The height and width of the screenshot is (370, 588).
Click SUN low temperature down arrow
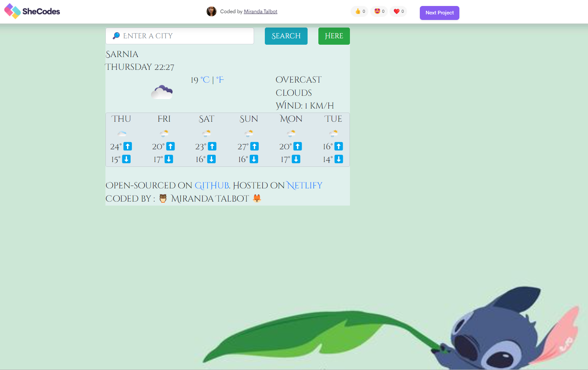[x=254, y=159]
